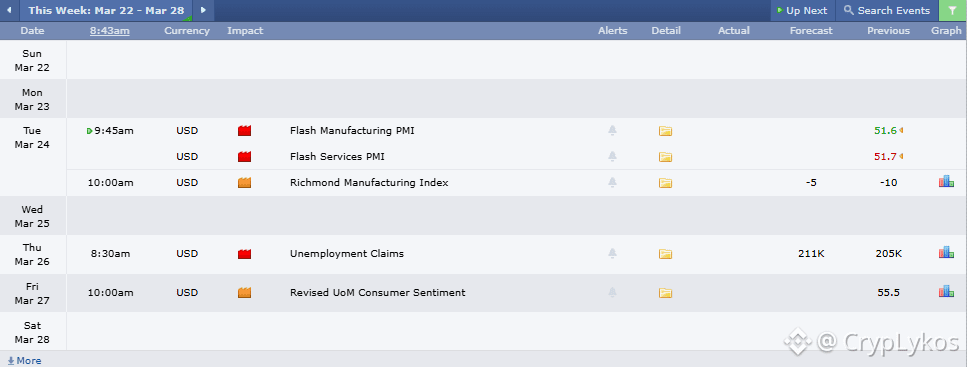The height and width of the screenshot is (367, 967).
Task: Click the Forecast column header
Action: click(x=811, y=31)
